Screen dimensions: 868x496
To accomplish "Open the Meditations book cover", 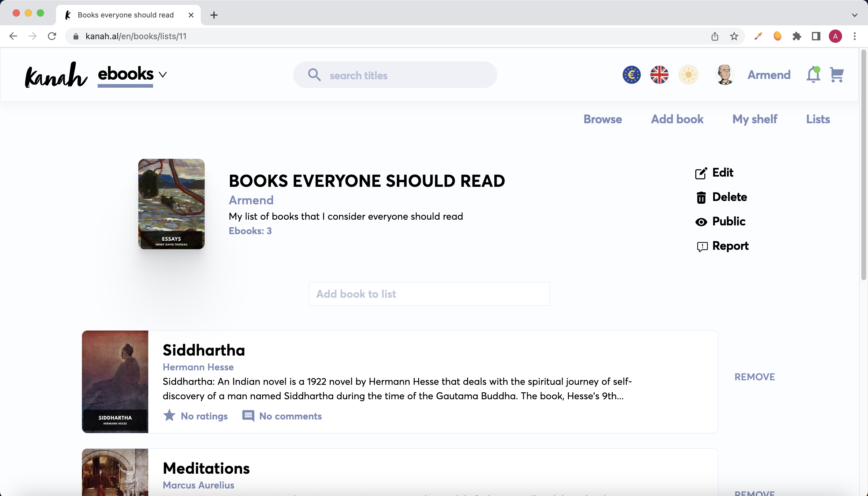I will (115, 472).
